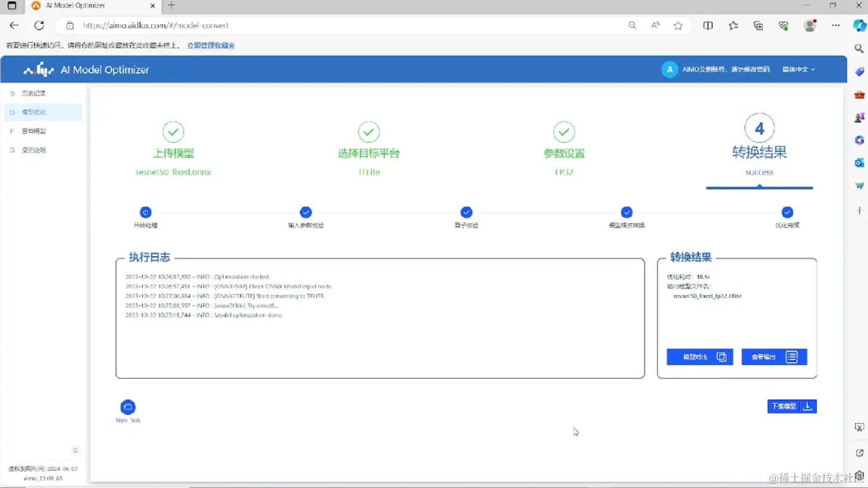The image size is (868, 488).
Task: Open Microsoft 365 icon in Edge sidebar
Action: point(859,140)
